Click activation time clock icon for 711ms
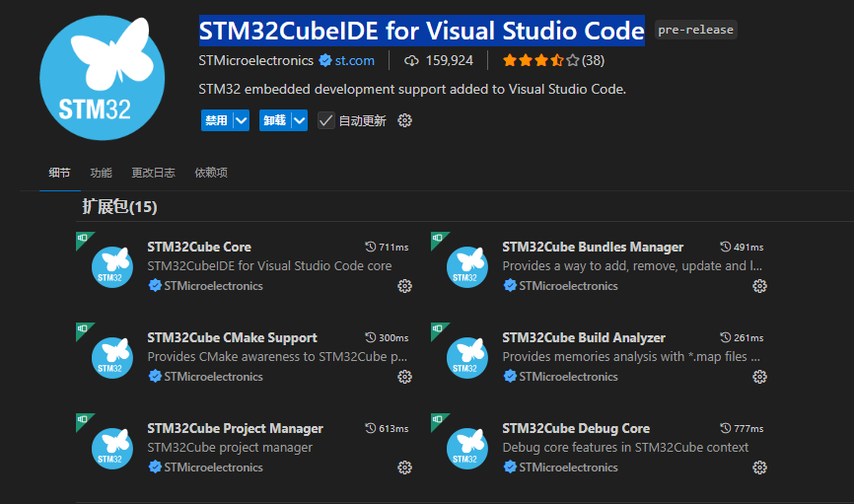This screenshot has width=854, height=504. click(x=371, y=247)
